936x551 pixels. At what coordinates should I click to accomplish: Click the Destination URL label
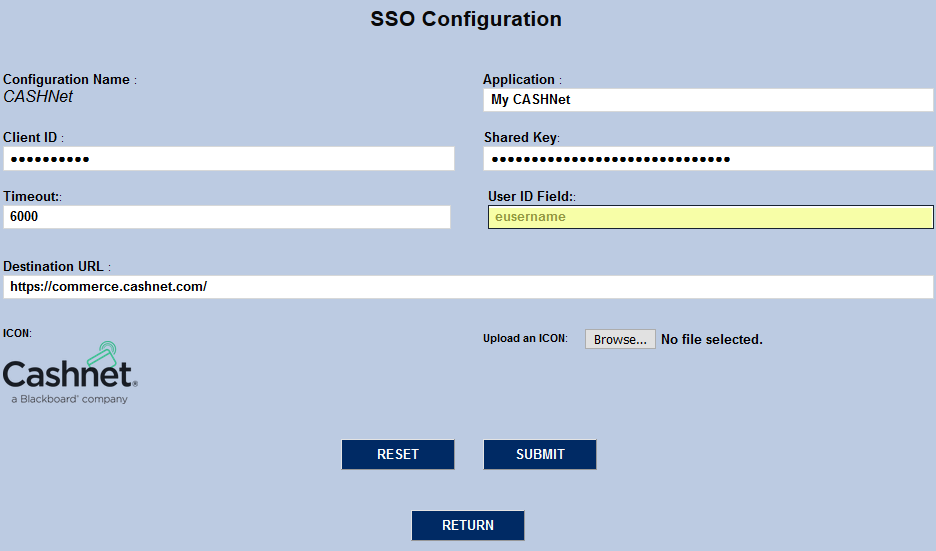click(54, 267)
